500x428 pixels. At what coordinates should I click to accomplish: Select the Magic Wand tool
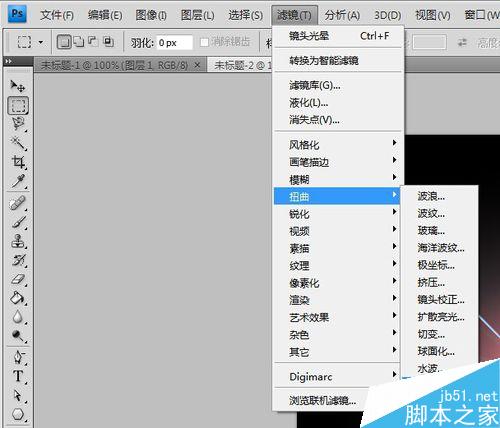18,143
